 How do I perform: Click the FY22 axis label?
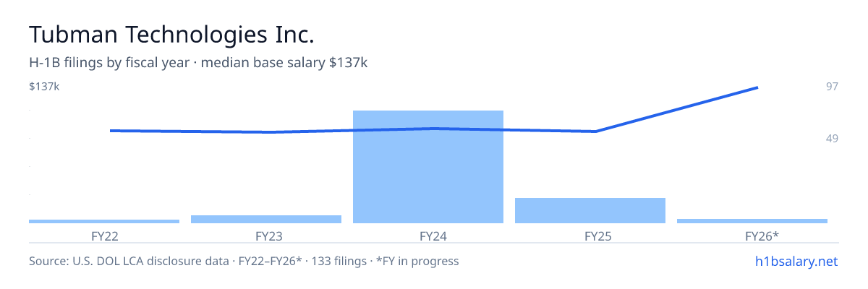click(105, 236)
